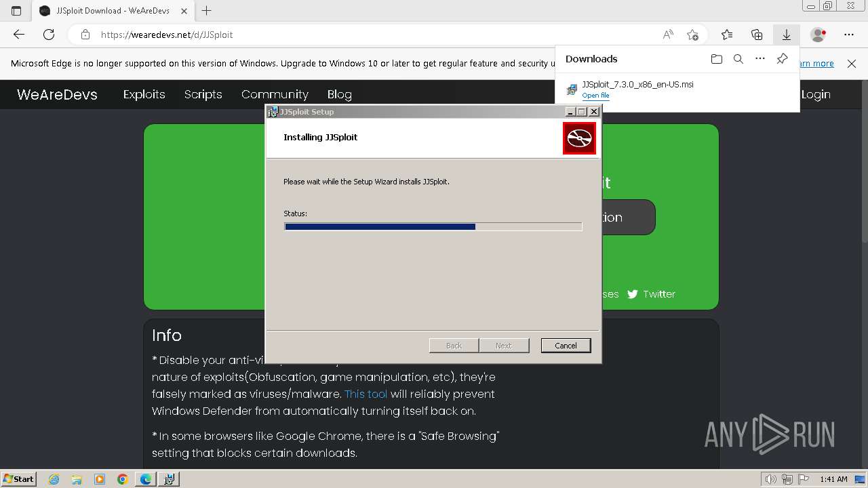Click WeAreDevs site logo
The image size is (868, 488).
[57, 94]
